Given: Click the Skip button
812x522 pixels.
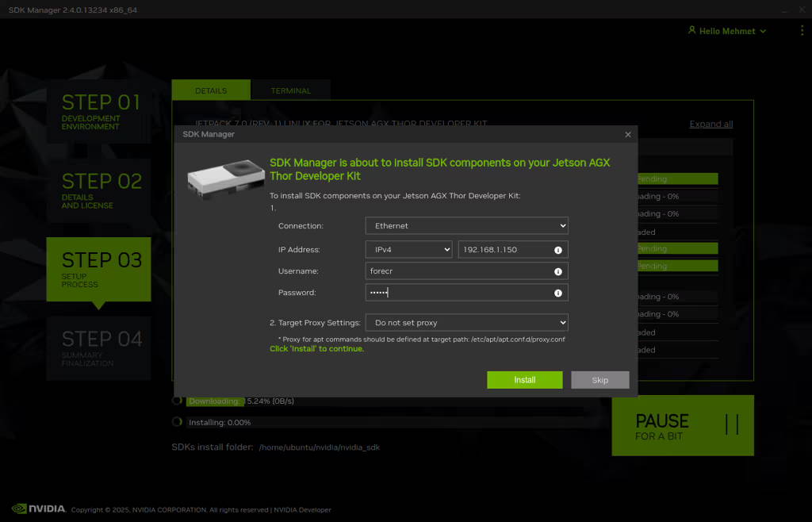Looking at the screenshot, I should pos(599,380).
